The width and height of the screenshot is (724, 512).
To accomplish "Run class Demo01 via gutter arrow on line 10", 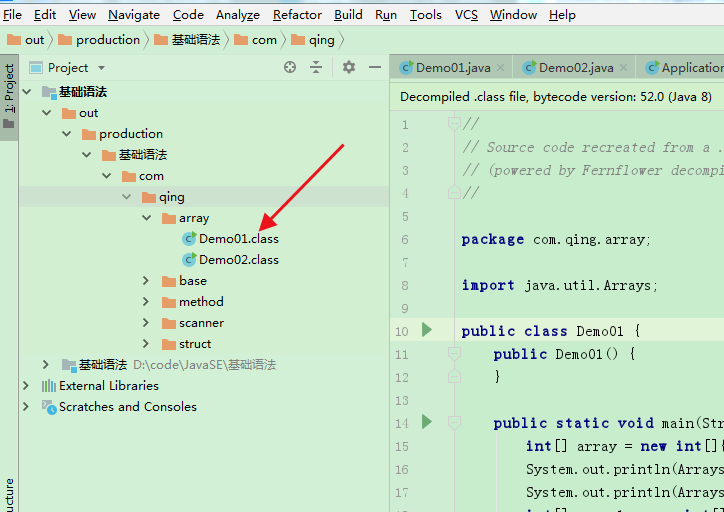I will coord(427,330).
